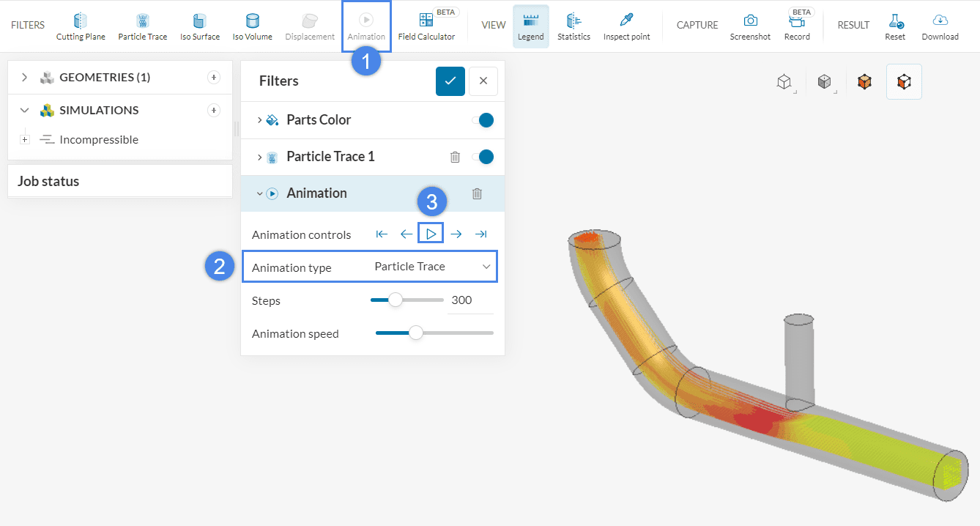The image size is (980, 526).
Task: Confirm filters with the checkmark button
Action: coord(450,81)
